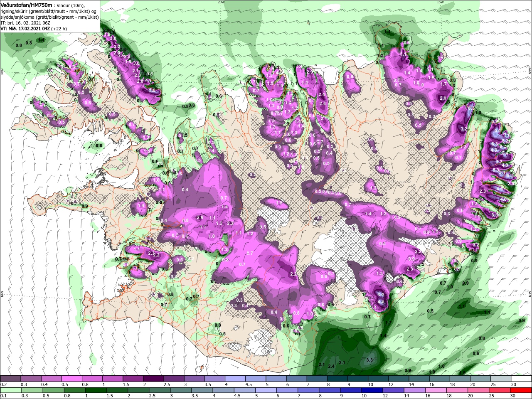Screen dimensions: 532x399
Task: Click the '30' label ending the upper legend row
Action: (x=514, y=384)
